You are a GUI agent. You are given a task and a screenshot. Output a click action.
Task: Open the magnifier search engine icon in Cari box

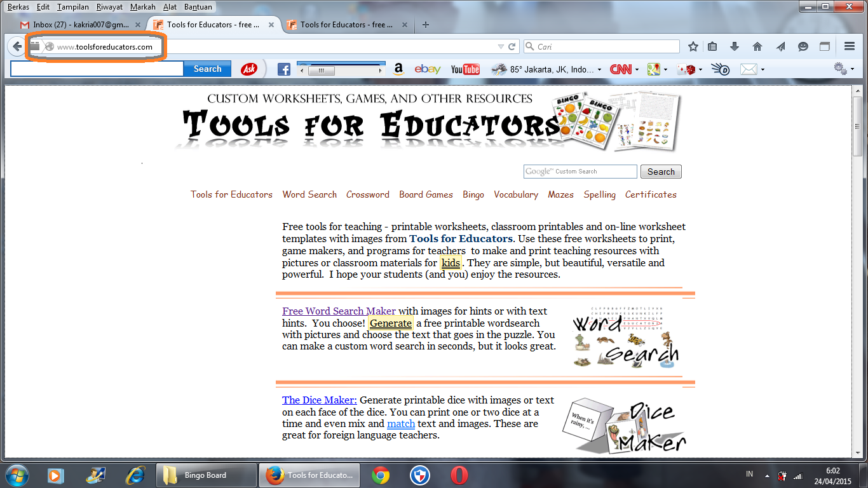pyautogui.click(x=530, y=46)
